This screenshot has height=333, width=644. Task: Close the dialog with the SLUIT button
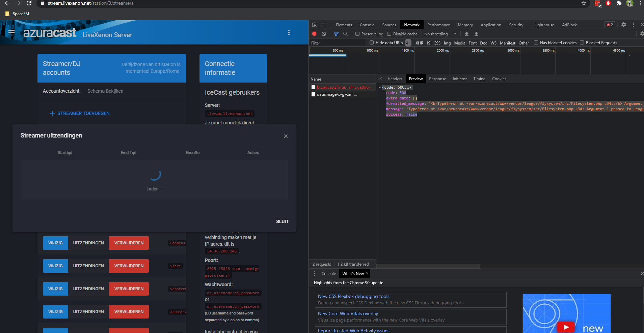(x=282, y=221)
